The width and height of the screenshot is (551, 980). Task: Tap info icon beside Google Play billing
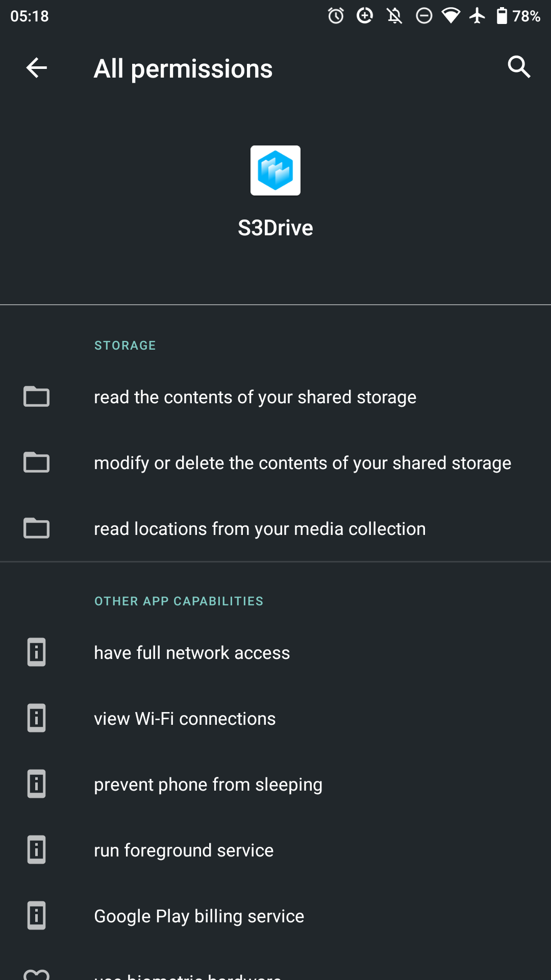36,916
